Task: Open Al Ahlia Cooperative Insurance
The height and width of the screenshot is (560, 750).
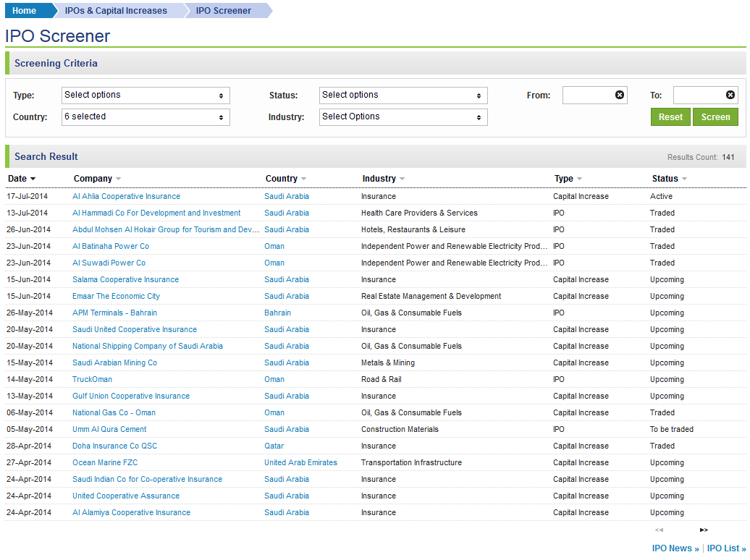Action: (x=126, y=197)
